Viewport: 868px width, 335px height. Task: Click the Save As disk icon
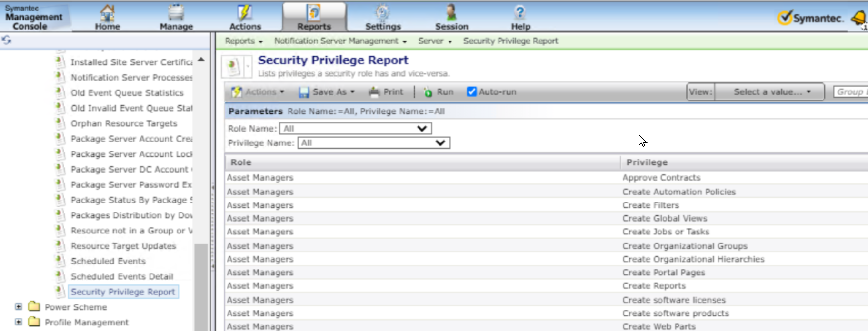coord(303,92)
